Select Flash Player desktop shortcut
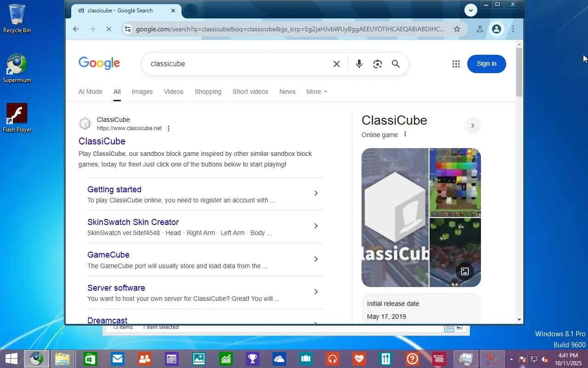 pyautogui.click(x=17, y=118)
